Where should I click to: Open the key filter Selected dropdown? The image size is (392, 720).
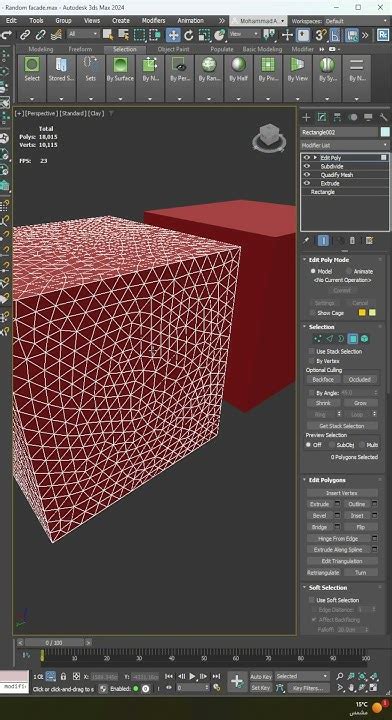click(x=302, y=676)
